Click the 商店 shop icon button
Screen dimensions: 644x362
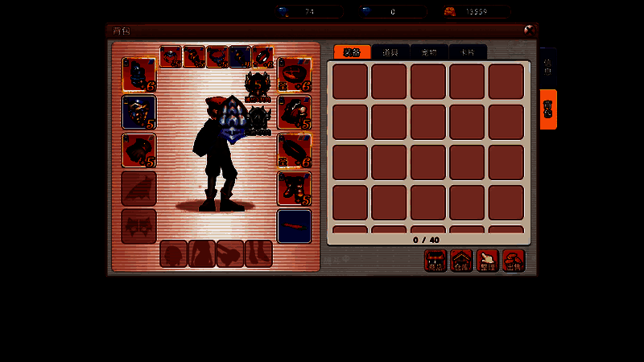(436, 261)
